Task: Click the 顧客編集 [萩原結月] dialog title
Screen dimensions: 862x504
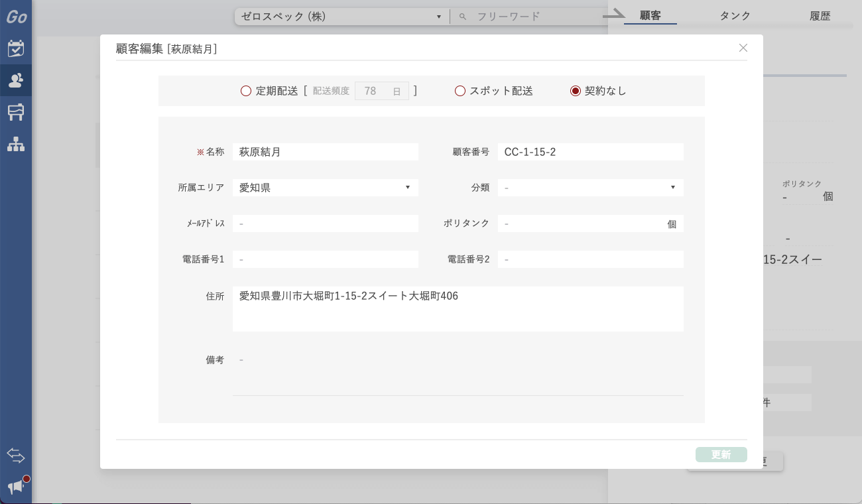Action: 166,48
